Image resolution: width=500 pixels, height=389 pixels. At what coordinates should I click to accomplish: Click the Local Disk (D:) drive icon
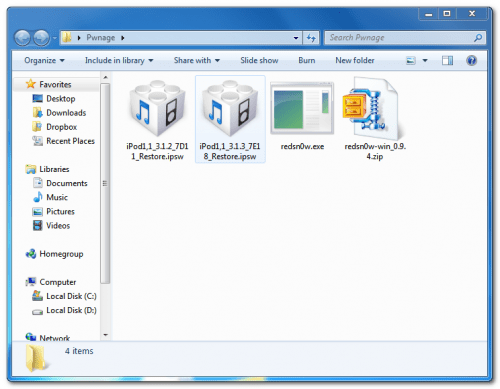click(x=38, y=311)
